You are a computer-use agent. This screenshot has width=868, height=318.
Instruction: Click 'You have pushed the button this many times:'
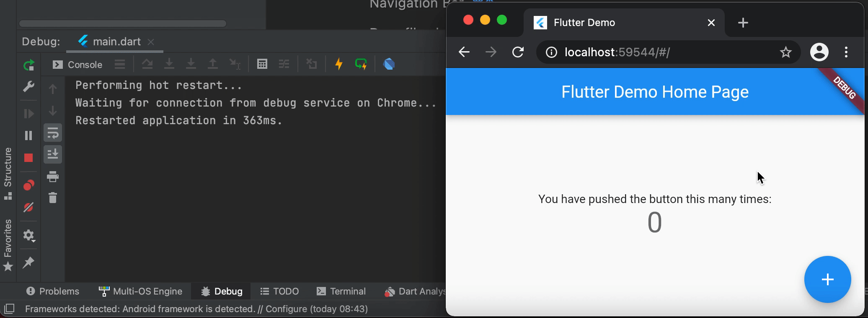point(655,199)
